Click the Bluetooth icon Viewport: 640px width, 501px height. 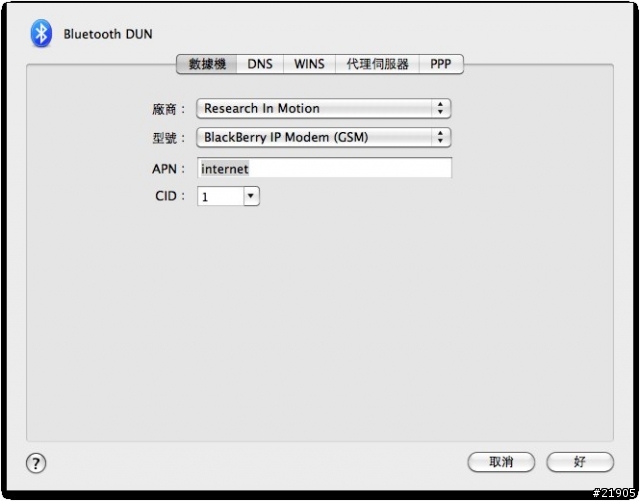(x=41, y=33)
